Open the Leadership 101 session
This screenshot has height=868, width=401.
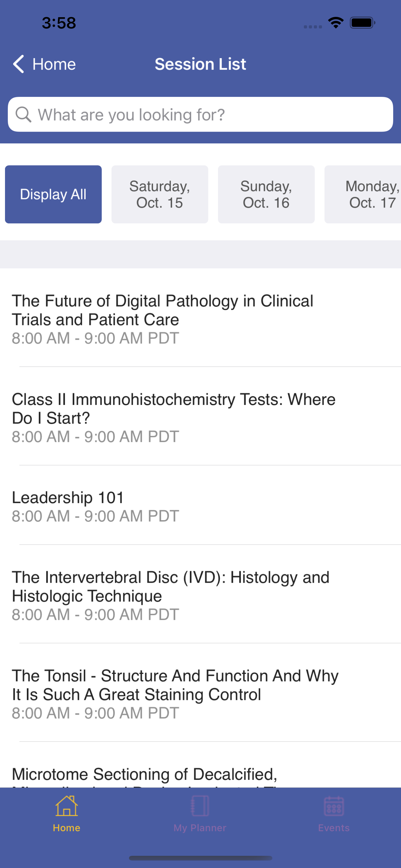click(200, 506)
